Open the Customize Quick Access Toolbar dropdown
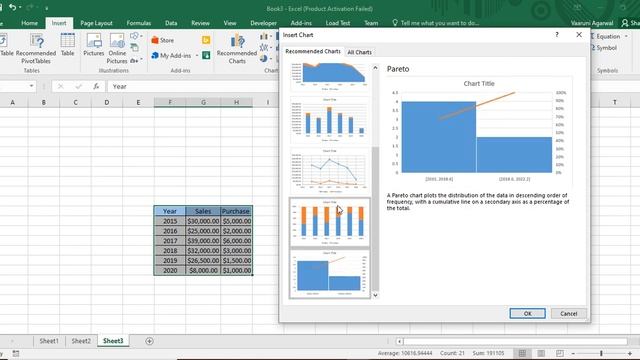The image size is (640, 360). (x=47, y=8)
